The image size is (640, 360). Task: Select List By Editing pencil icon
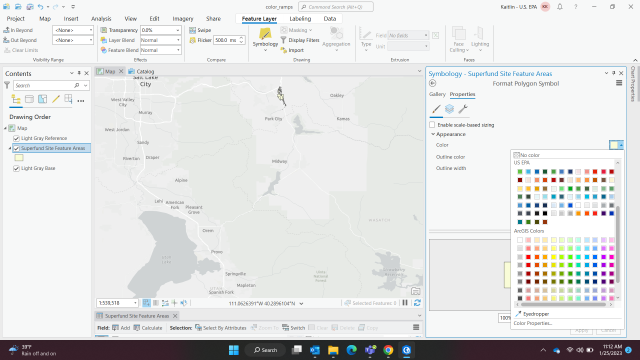56,99
